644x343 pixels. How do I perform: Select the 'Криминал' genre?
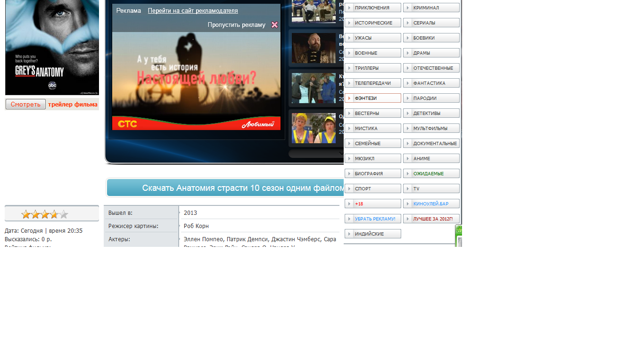(431, 8)
